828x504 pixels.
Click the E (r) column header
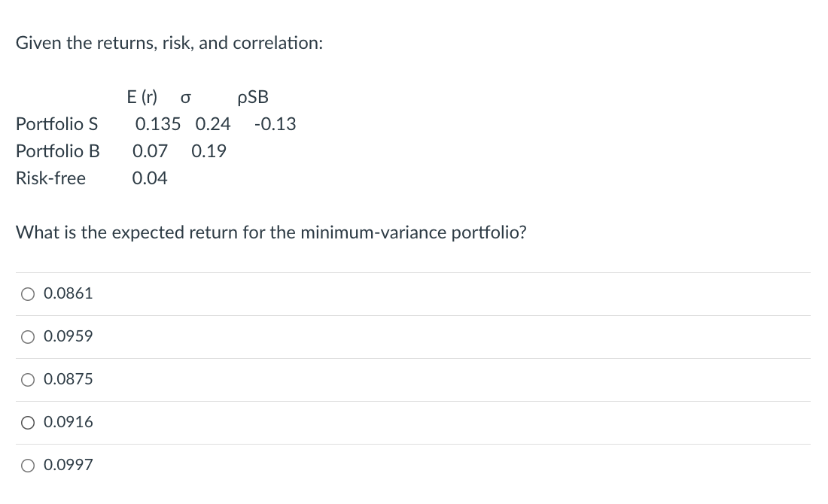[x=142, y=97]
